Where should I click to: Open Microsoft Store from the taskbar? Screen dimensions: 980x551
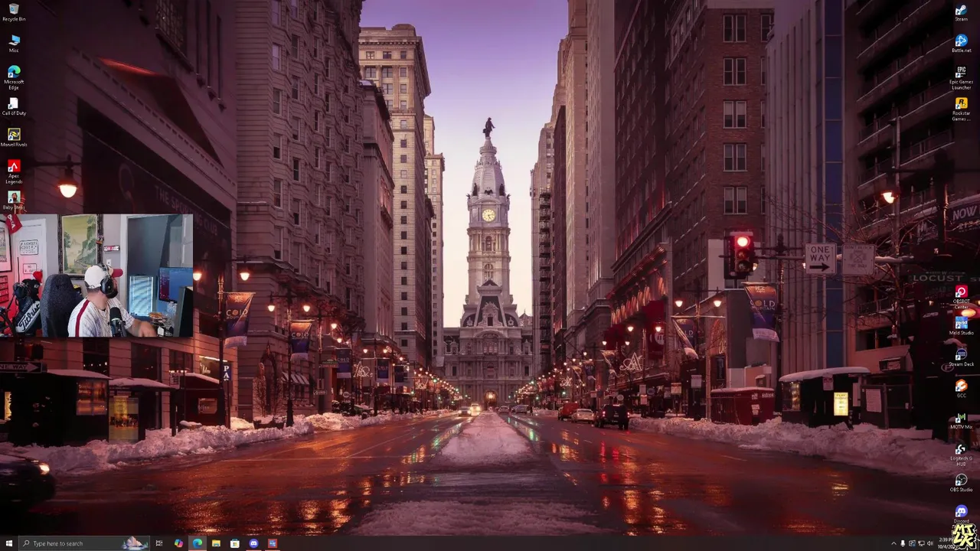[234, 543]
